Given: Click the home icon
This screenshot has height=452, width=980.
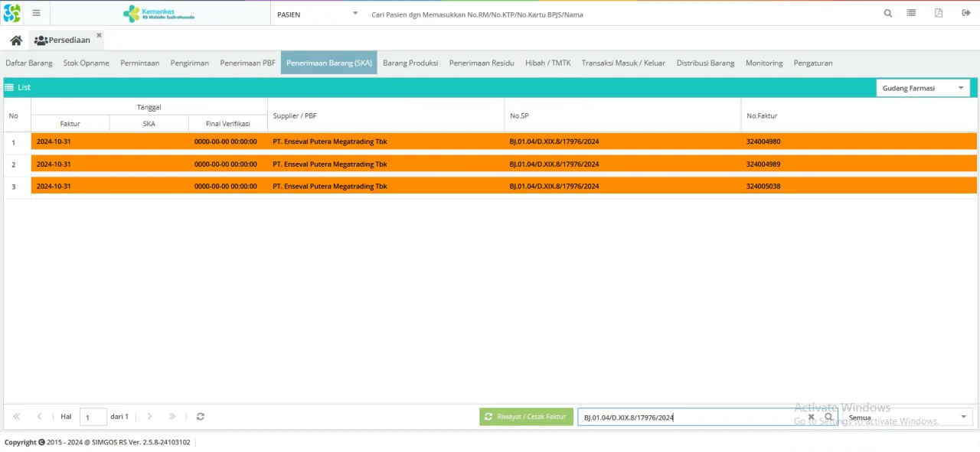Looking at the screenshot, I should 16,41.
